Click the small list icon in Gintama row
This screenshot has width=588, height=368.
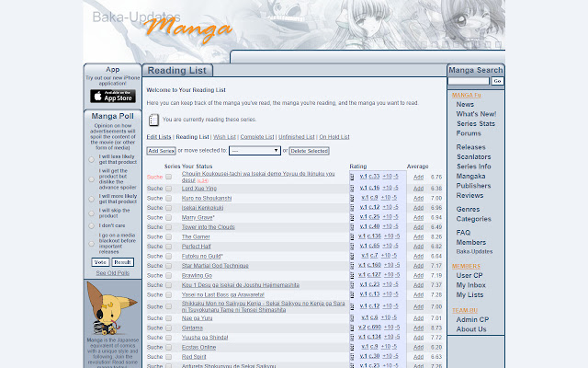coord(352,328)
